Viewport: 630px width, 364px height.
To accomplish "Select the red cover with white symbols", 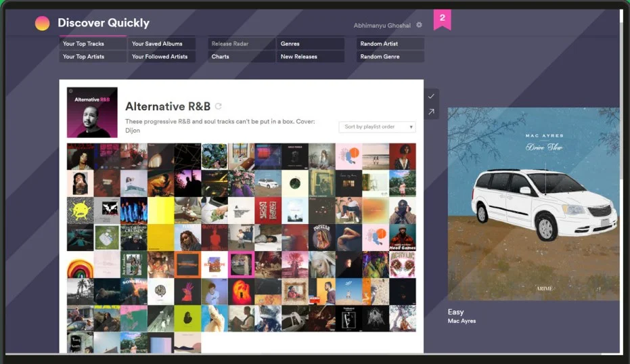I will [268, 210].
